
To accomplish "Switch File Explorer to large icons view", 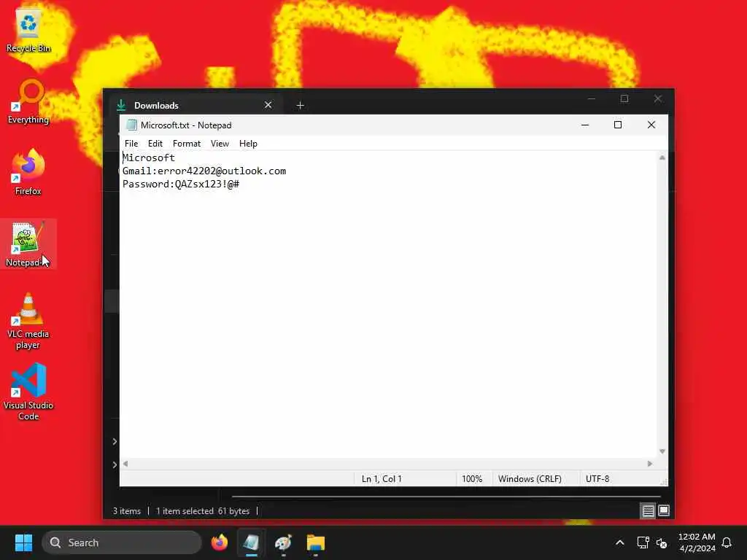I will coord(664,511).
